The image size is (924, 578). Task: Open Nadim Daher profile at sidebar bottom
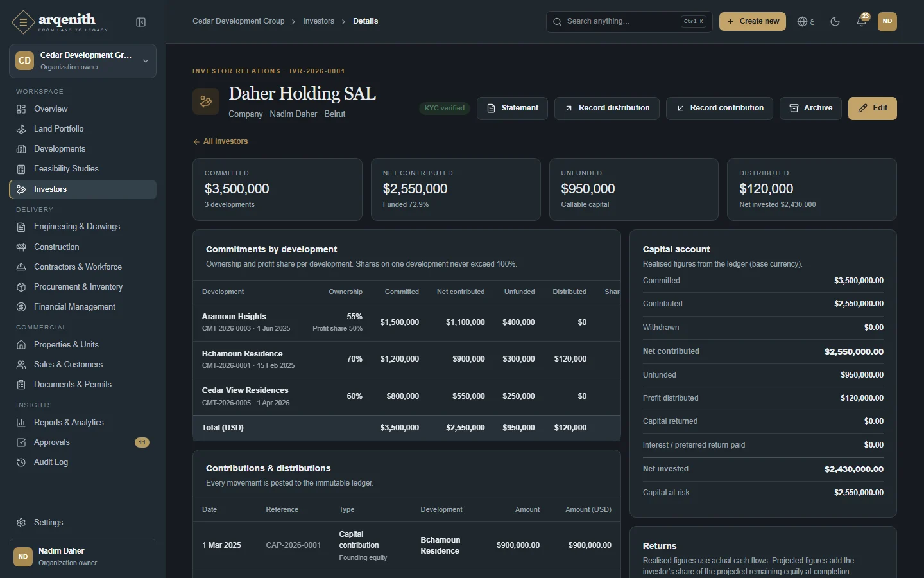(83, 556)
